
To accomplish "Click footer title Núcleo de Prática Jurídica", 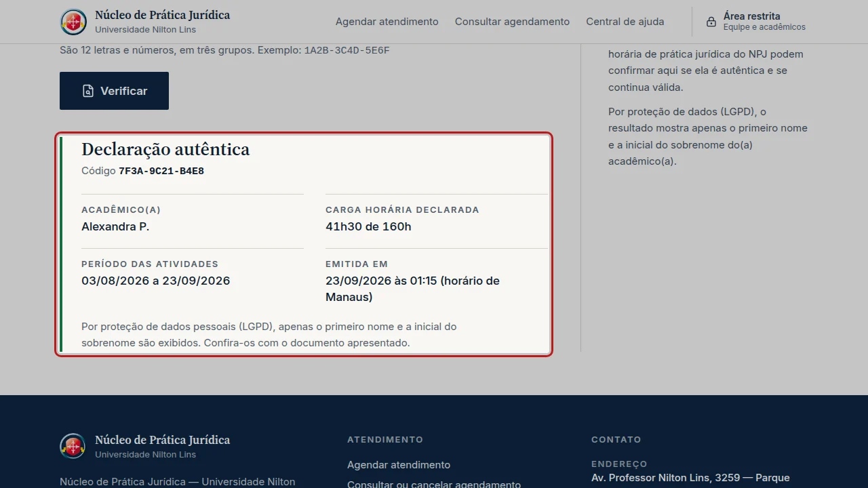I will tap(162, 440).
